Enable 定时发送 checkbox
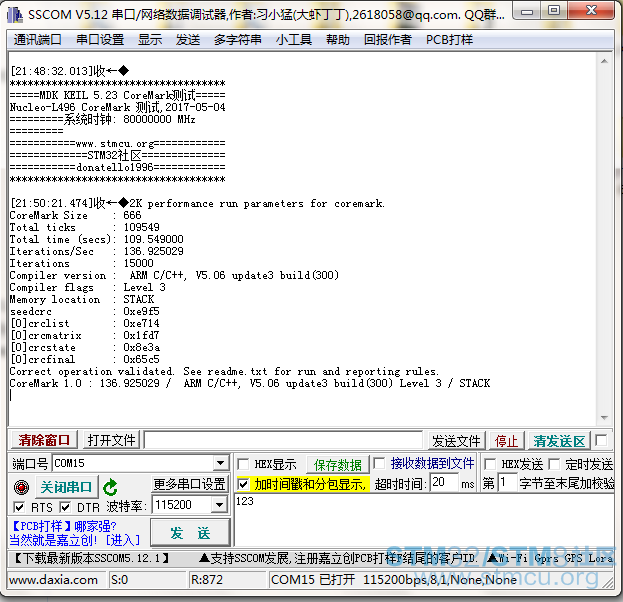The image size is (623, 602). 554,464
